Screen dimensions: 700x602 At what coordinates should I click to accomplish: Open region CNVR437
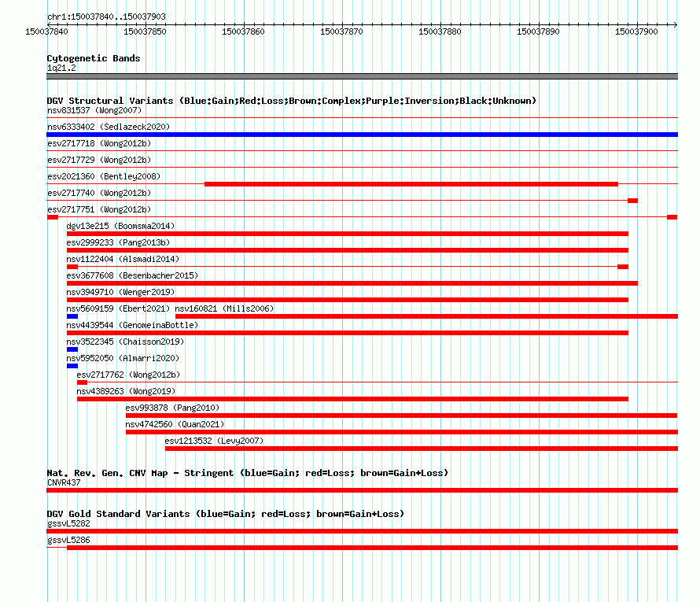tap(64, 482)
